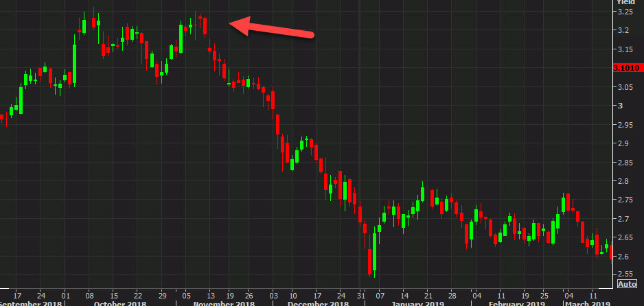644x306 pixels.
Task: Select date 29 on the time axis
Action: point(161,295)
